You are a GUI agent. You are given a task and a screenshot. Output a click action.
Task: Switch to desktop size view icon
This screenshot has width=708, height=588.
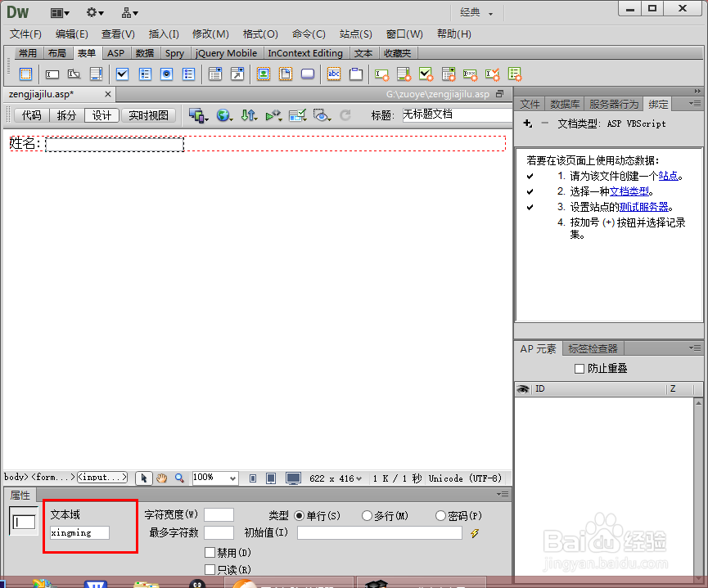click(294, 478)
